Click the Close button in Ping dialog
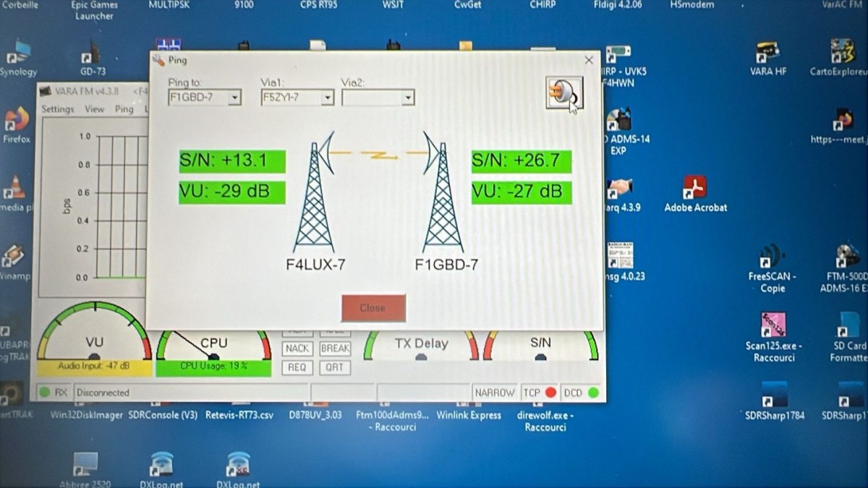This screenshot has height=488, width=868. click(x=373, y=308)
